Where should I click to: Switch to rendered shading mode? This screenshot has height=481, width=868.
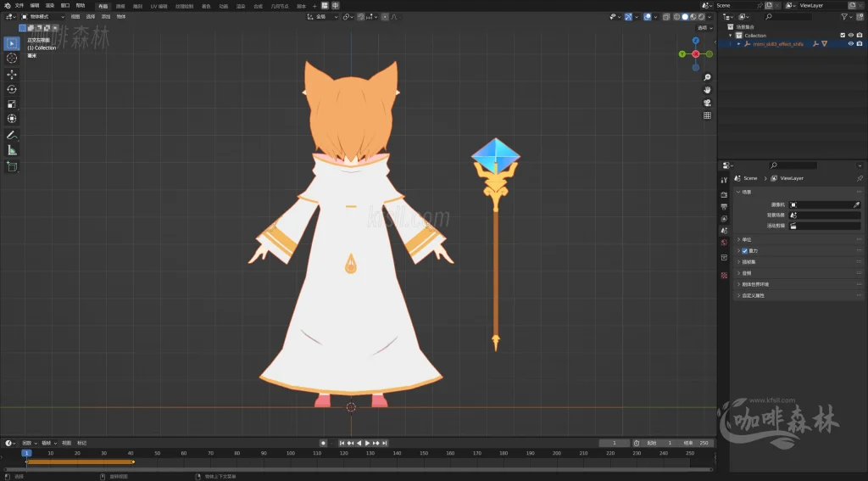coord(701,17)
